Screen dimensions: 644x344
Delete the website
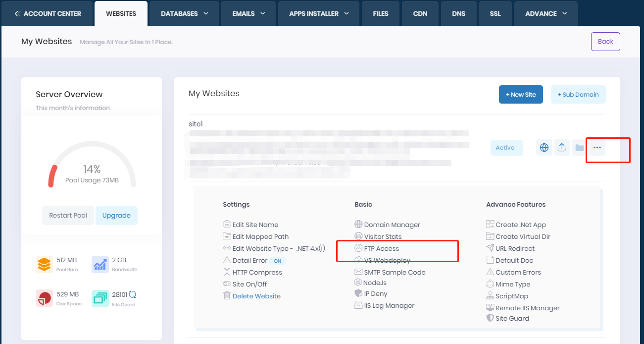click(256, 295)
